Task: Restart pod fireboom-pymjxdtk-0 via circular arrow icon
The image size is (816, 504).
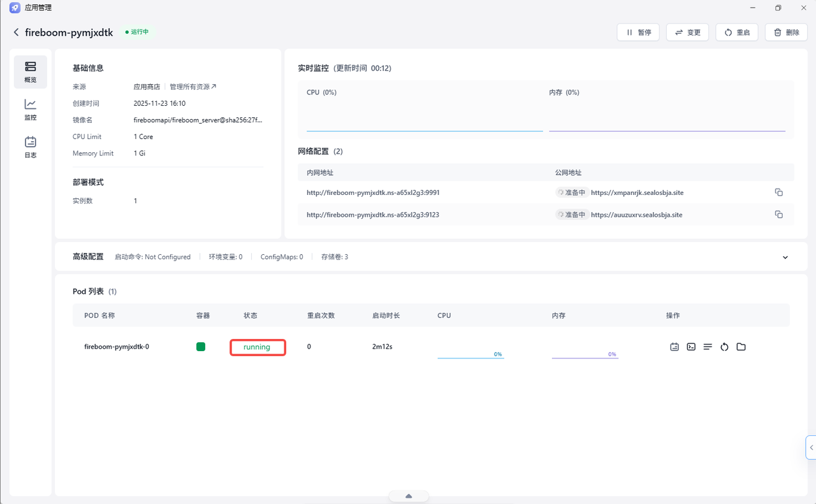Action: (724, 347)
